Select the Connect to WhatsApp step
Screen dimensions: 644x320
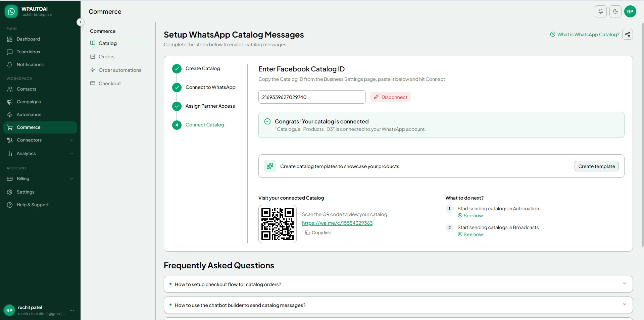click(x=210, y=87)
